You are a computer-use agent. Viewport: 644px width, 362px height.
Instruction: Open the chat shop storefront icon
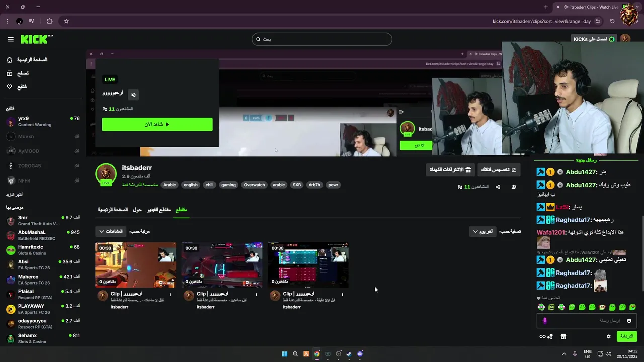(x=563, y=337)
